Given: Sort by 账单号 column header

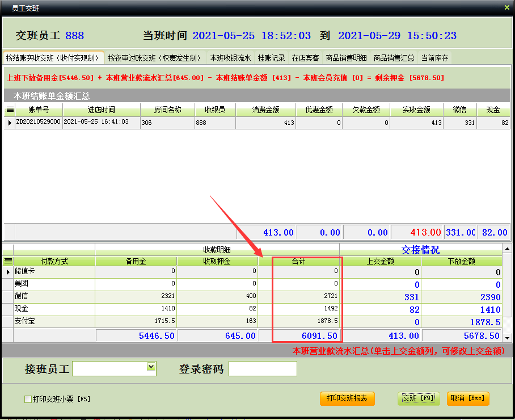Looking at the screenshot, I should (39, 110).
